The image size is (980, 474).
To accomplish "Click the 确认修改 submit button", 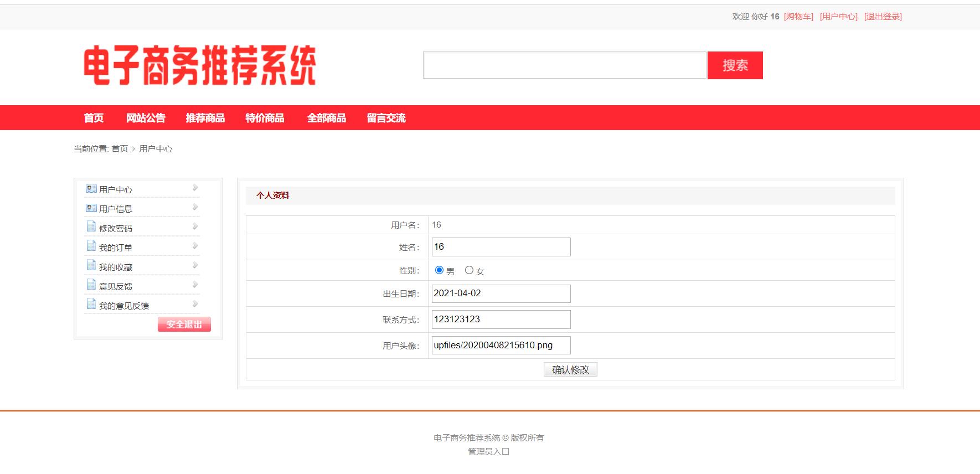I will tap(570, 369).
